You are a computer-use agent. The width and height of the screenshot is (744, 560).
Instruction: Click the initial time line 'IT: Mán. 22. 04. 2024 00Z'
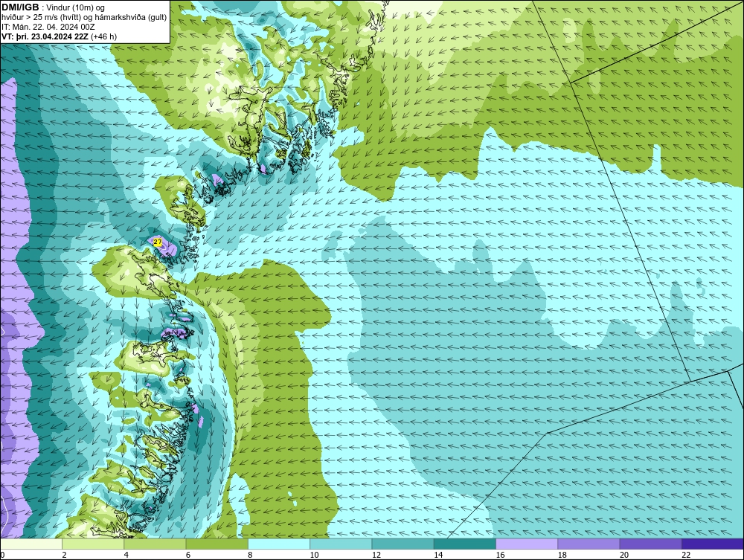(x=48, y=27)
